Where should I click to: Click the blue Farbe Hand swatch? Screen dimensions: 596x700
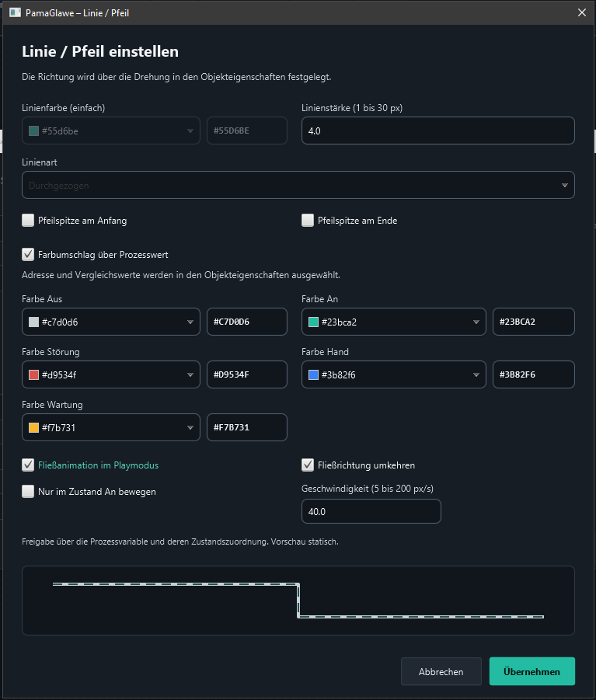[x=313, y=374]
